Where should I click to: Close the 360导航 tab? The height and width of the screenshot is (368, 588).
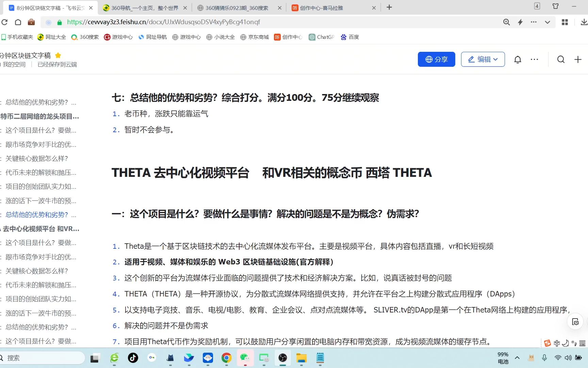(x=185, y=8)
